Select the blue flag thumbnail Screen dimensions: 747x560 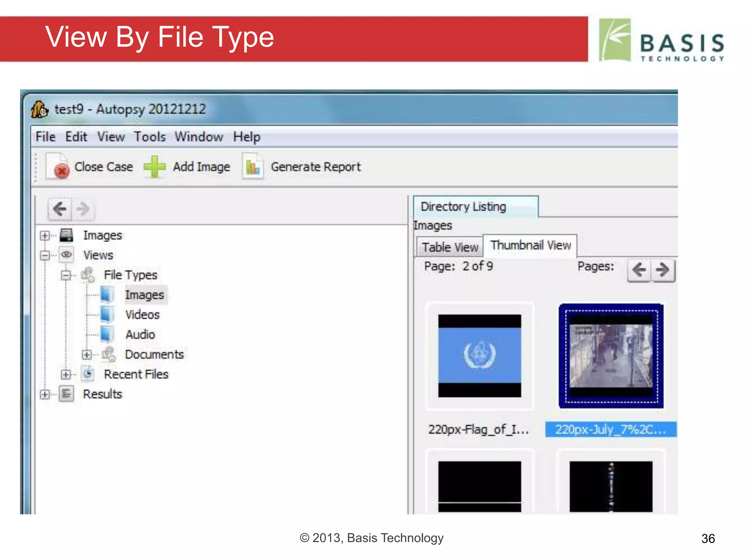pyautogui.click(x=480, y=356)
